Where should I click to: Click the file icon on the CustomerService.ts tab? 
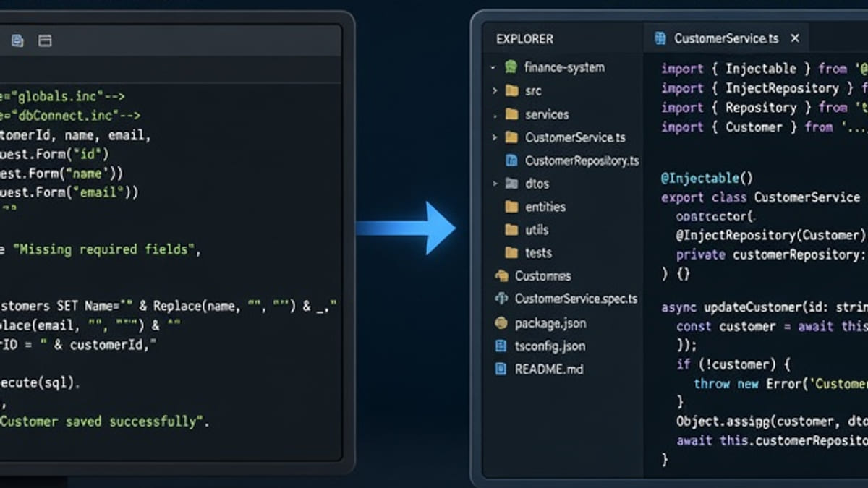(x=660, y=38)
